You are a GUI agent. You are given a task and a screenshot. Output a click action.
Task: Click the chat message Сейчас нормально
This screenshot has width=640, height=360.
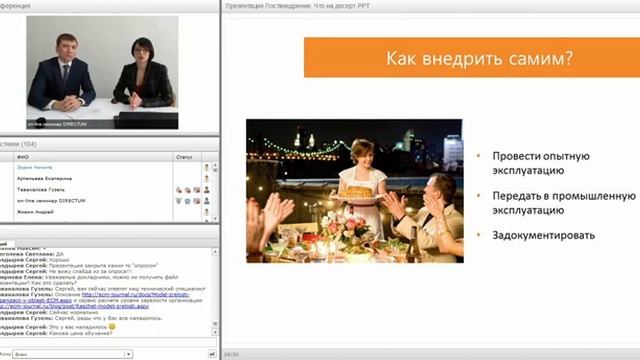click(x=73, y=312)
